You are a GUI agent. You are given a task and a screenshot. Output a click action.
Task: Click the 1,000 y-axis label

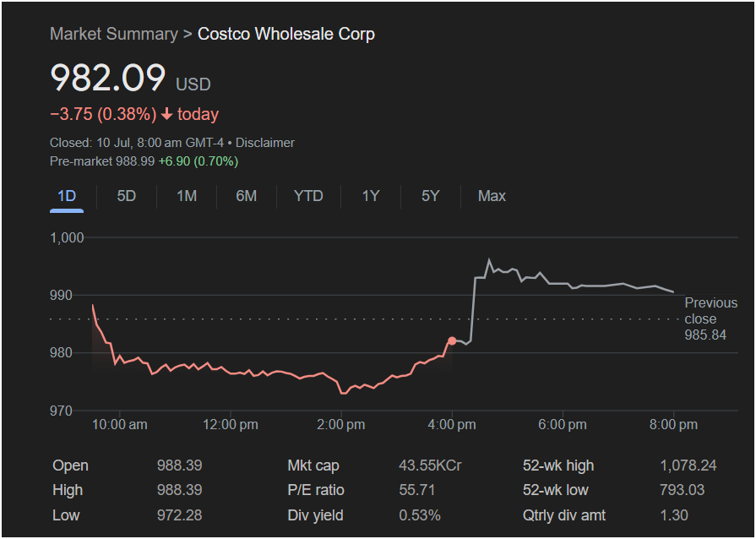tap(67, 237)
